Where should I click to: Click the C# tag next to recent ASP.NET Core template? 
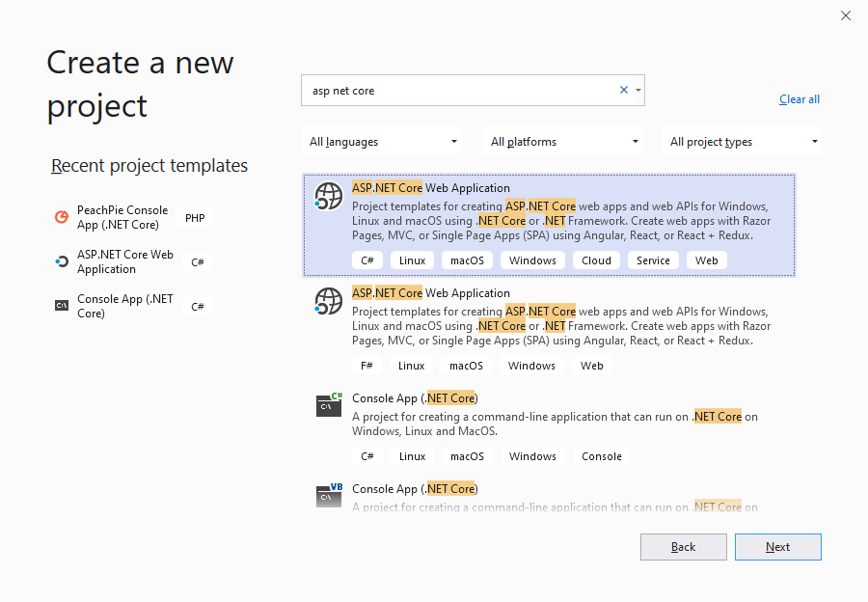pos(198,262)
